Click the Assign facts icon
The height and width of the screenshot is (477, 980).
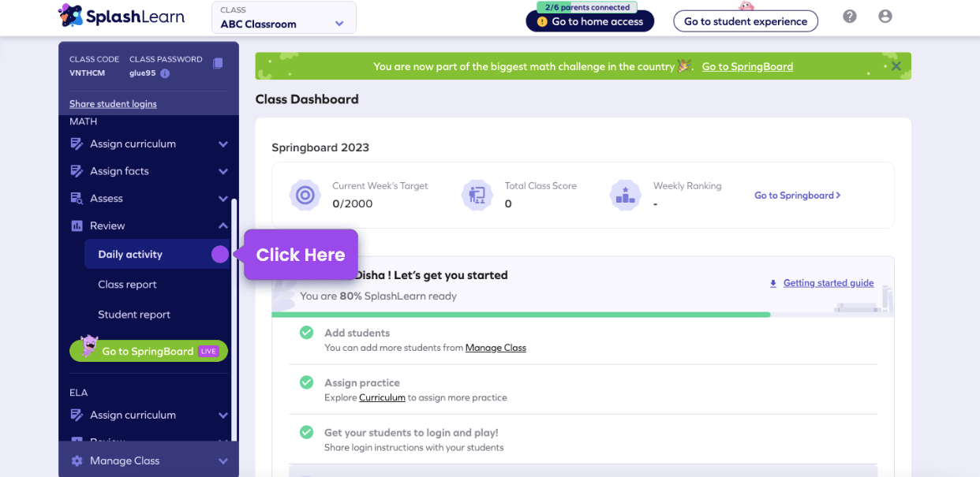[77, 171]
